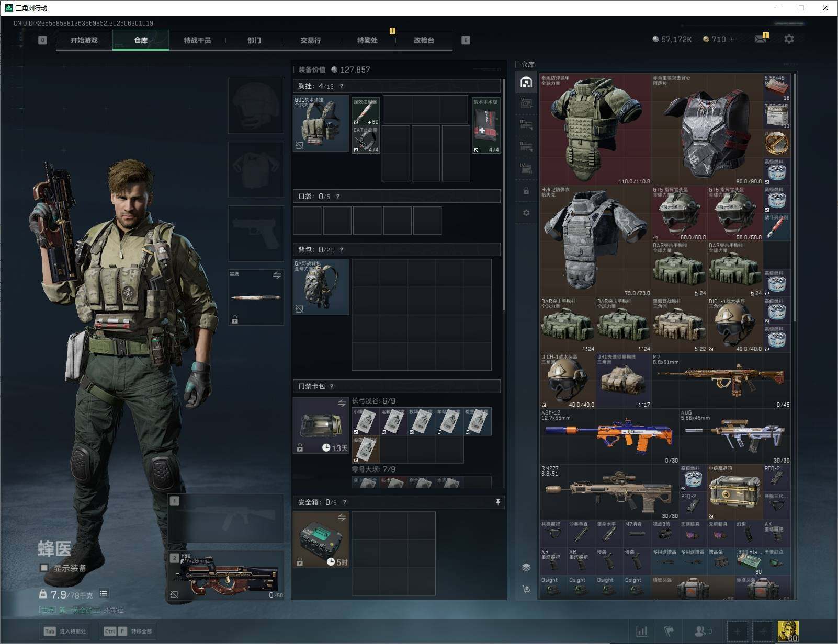Viewport: 838px width, 644px height.
Task: Click the plus beside 710 currency
Action: (731, 39)
